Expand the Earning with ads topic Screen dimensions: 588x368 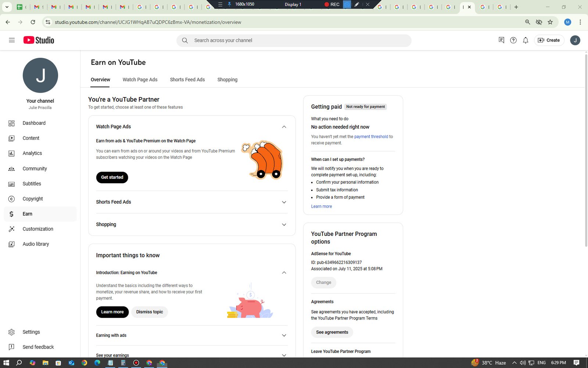coord(284,335)
